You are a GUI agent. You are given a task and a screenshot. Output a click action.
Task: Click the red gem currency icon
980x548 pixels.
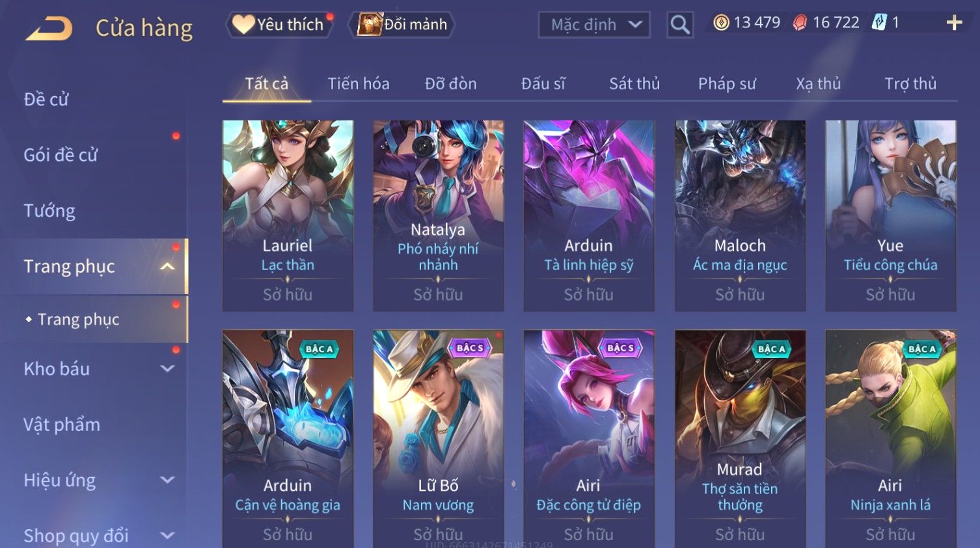click(x=800, y=23)
